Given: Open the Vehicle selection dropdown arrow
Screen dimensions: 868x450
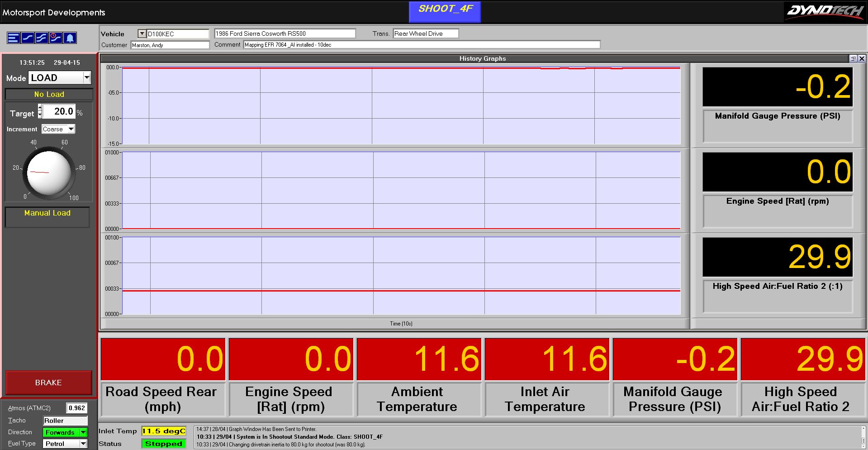Looking at the screenshot, I should [142, 34].
